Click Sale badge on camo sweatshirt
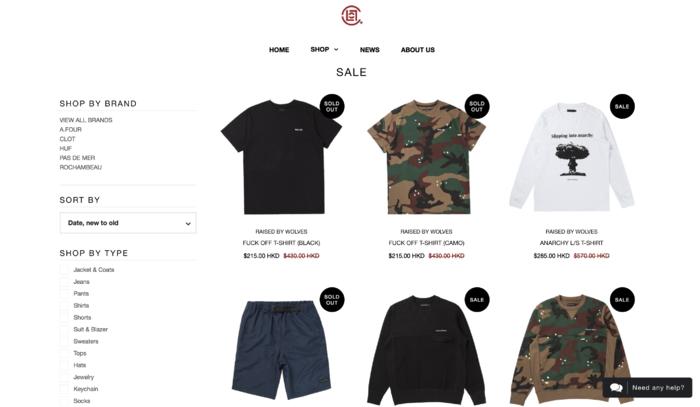The width and height of the screenshot is (700, 407). (x=622, y=299)
